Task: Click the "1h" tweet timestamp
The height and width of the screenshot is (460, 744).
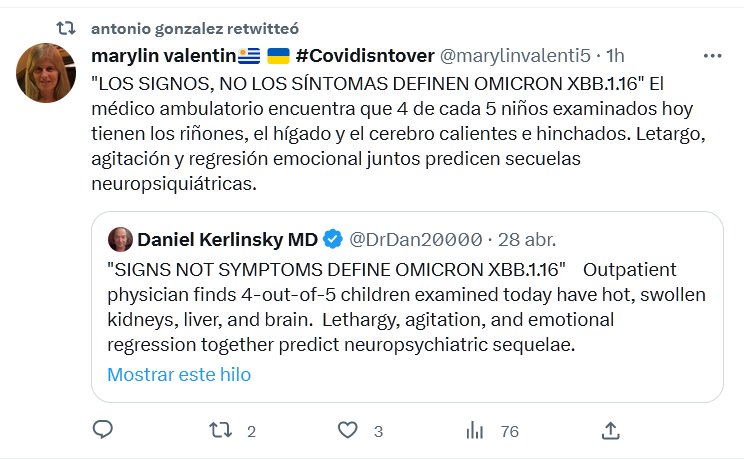Action: click(x=616, y=53)
